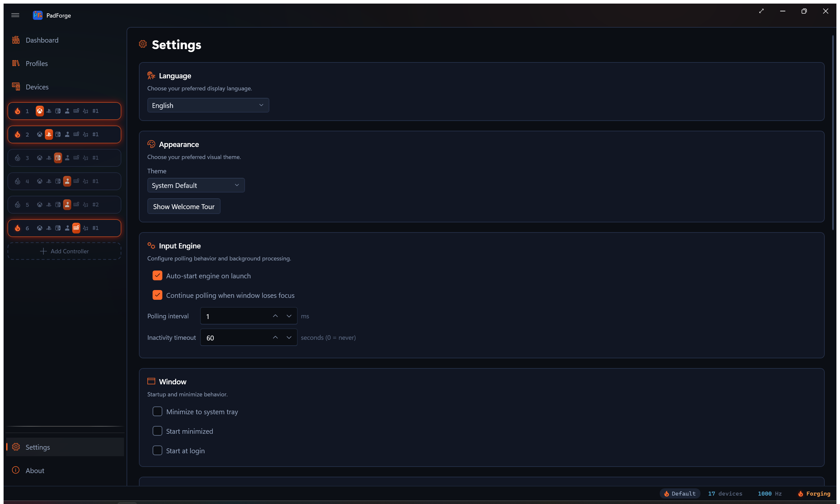Click Add Controller

click(64, 251)
